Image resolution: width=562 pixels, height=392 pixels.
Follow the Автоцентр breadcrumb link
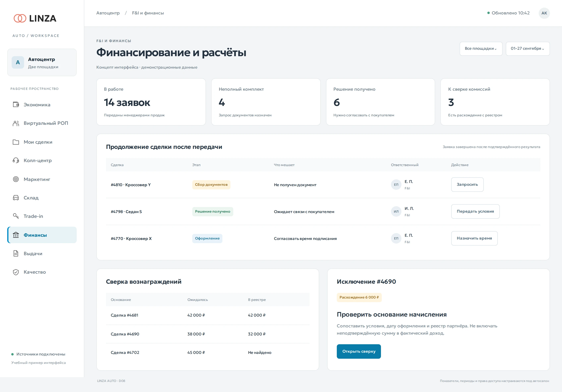pos(108,13)
